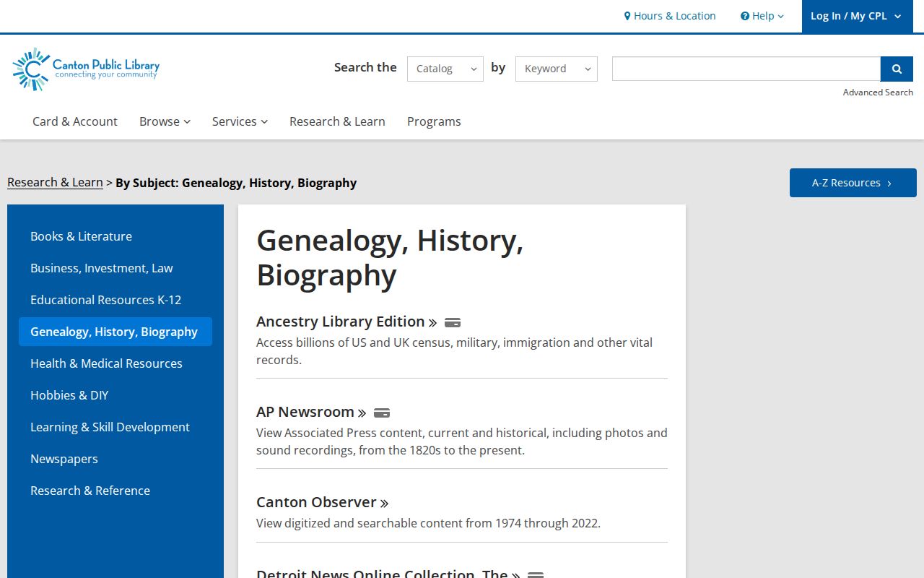This screenshot has width=924, height=578.
Task: Open Hobbies & DIY subject
Action: point(115,395)
